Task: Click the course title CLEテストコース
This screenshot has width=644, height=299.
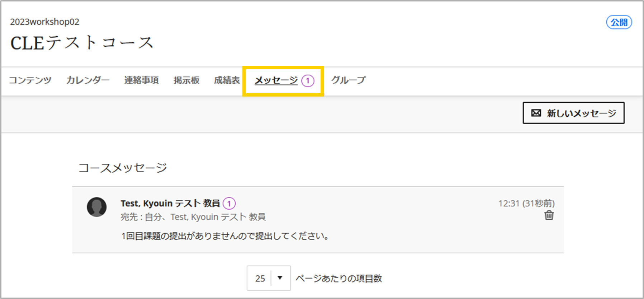Action: click(82, 43)
